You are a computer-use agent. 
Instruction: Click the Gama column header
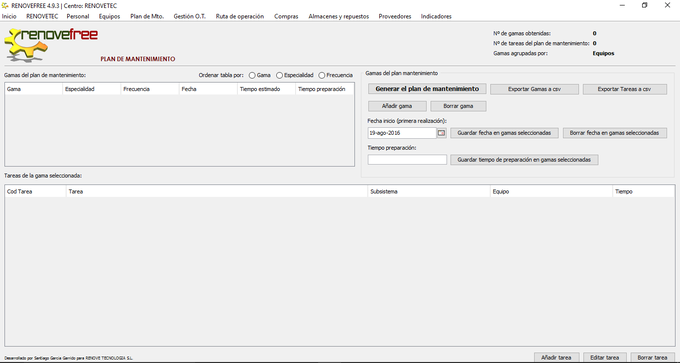(33, 89)
